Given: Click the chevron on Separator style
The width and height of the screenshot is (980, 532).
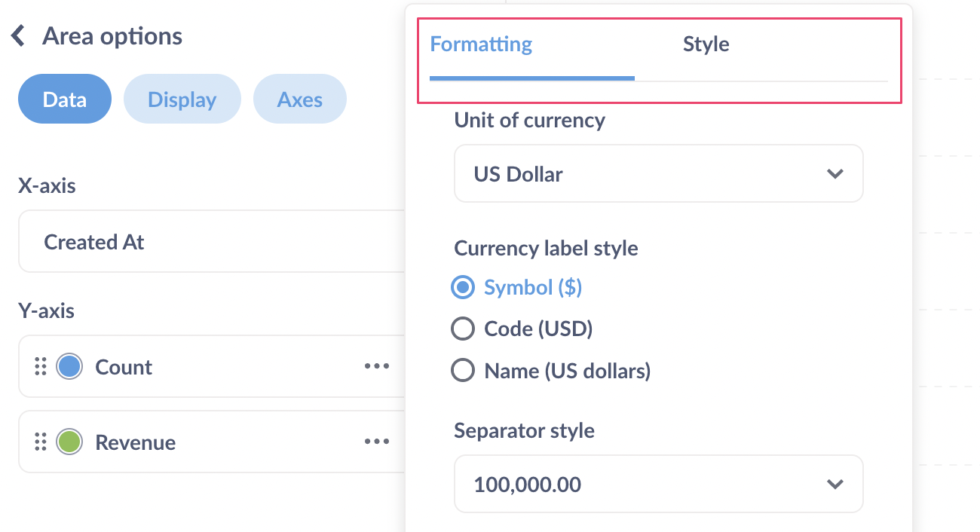Looking at the screenshot, I should click(x=835, y=484).
